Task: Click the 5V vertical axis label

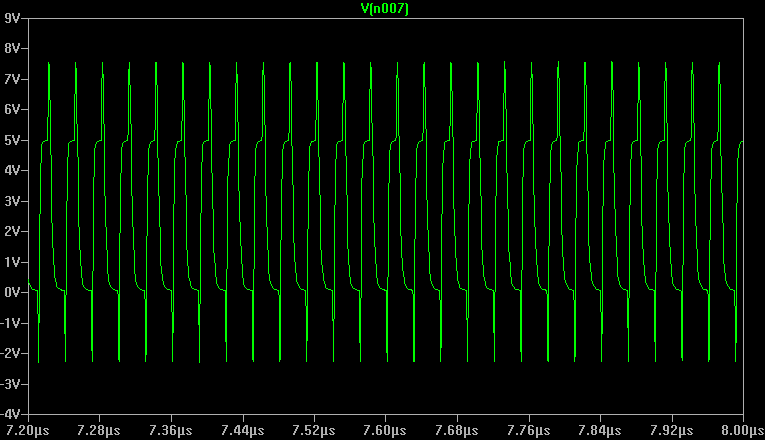Action: (x=12, y=140)
